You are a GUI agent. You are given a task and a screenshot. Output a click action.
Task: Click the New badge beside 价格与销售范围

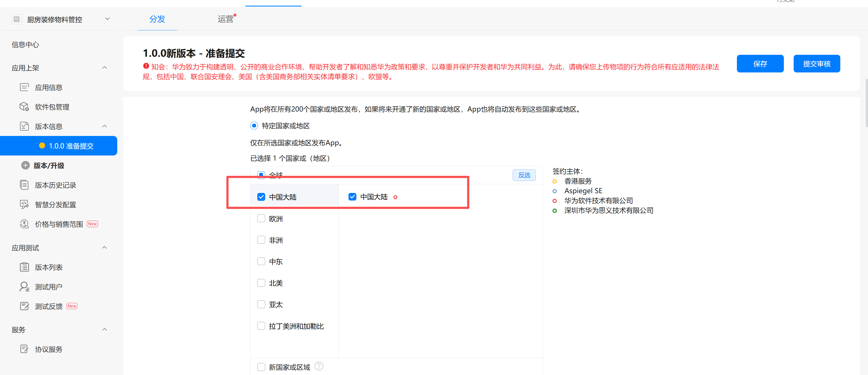(92, 224)
